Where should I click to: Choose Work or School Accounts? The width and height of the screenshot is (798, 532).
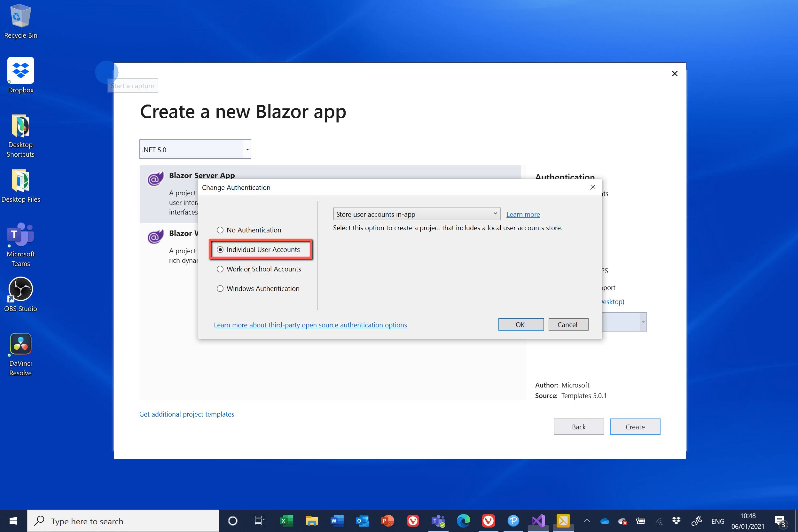pyautogui.click(x=220, y=269)
